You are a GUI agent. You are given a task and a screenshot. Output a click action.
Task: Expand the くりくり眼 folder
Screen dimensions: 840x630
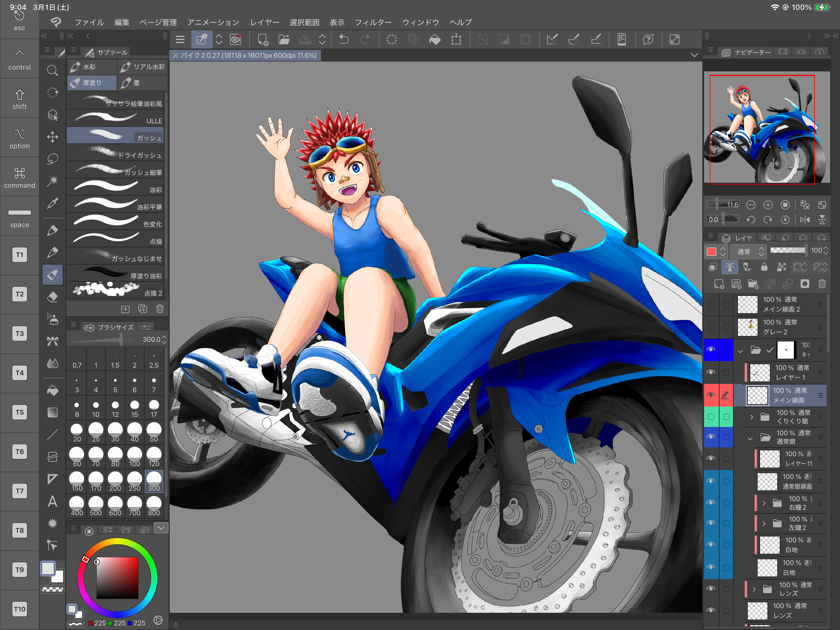click(751, 417)
